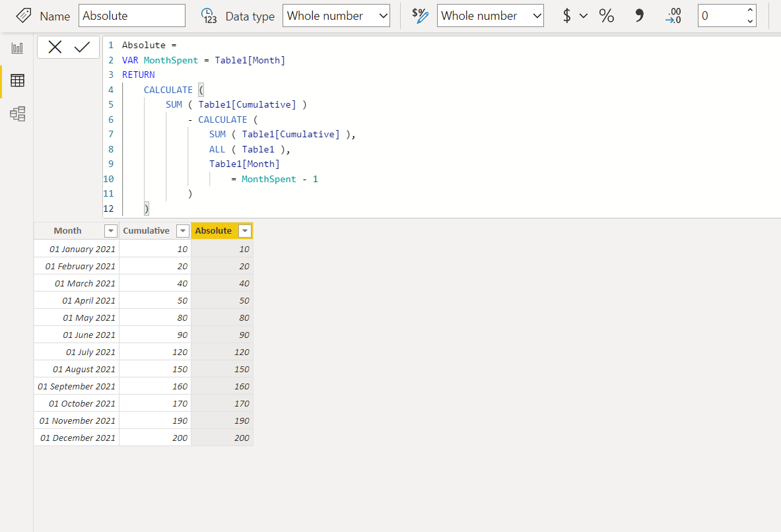Click the Format paintbrush icon
This screenshot has width=781, height=532.
pyautogui.click(x=420, y=15)
